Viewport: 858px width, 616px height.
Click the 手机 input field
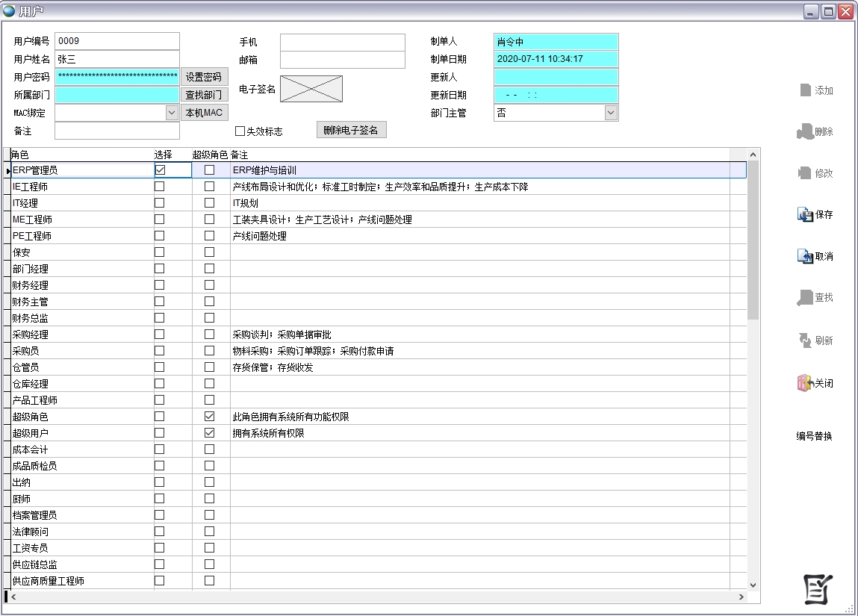pyautogui.click(x=342, y=43)
